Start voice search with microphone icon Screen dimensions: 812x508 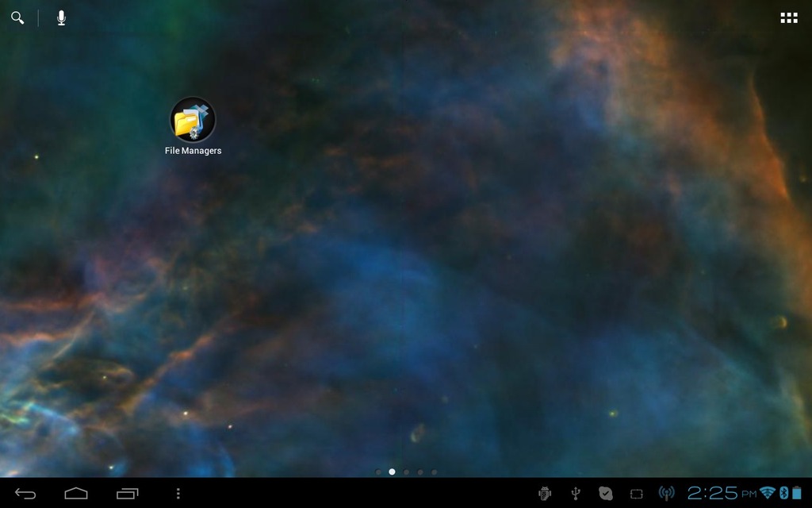point(61,18)
